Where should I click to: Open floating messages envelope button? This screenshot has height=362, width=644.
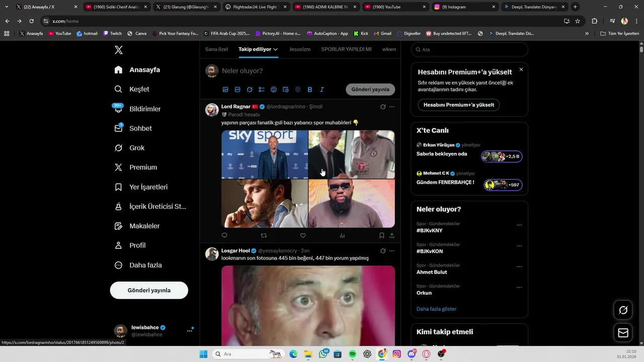(623, 333)
